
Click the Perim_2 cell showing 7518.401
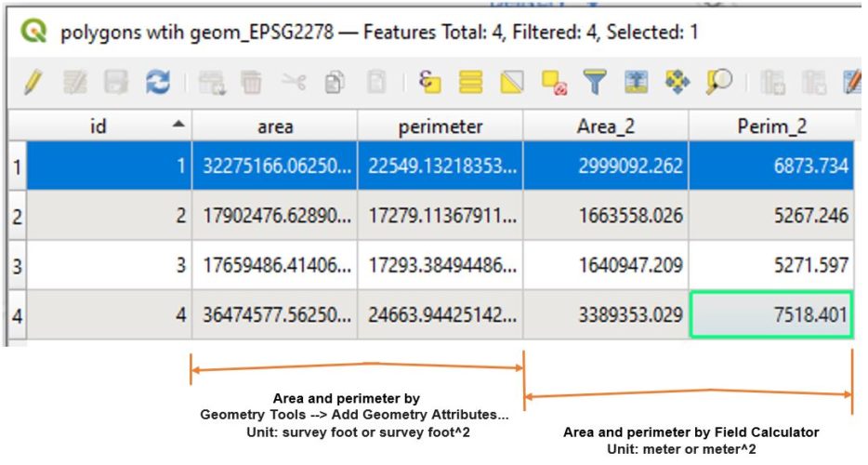771,315
